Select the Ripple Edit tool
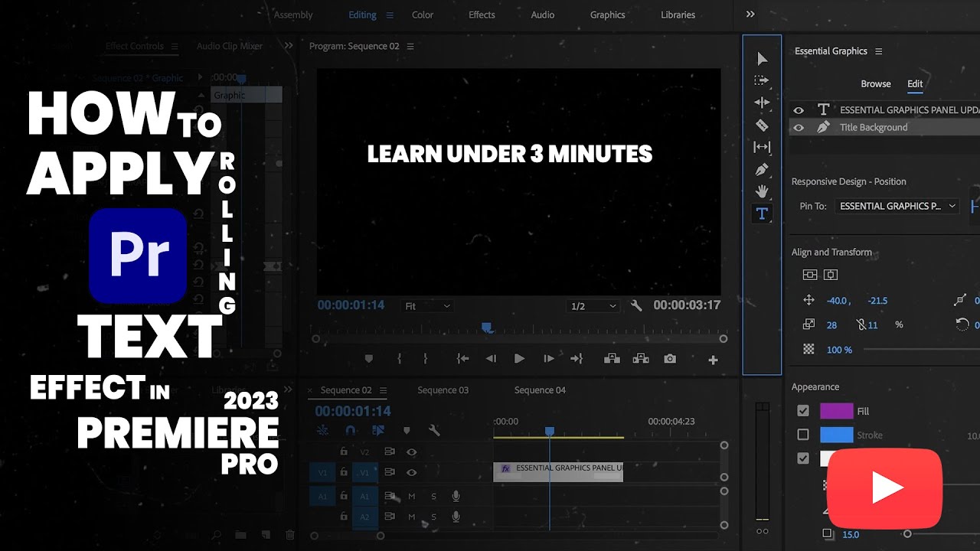980x551 pixels. click(x=762, y=103)
